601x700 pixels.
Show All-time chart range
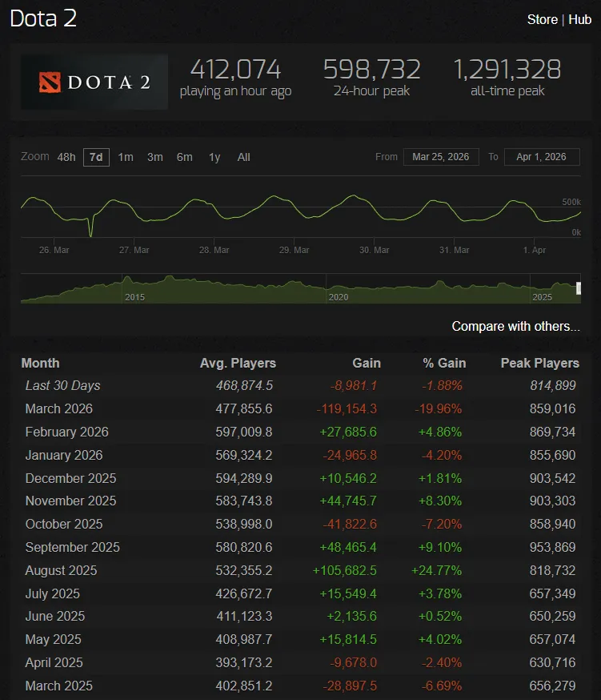243,157
